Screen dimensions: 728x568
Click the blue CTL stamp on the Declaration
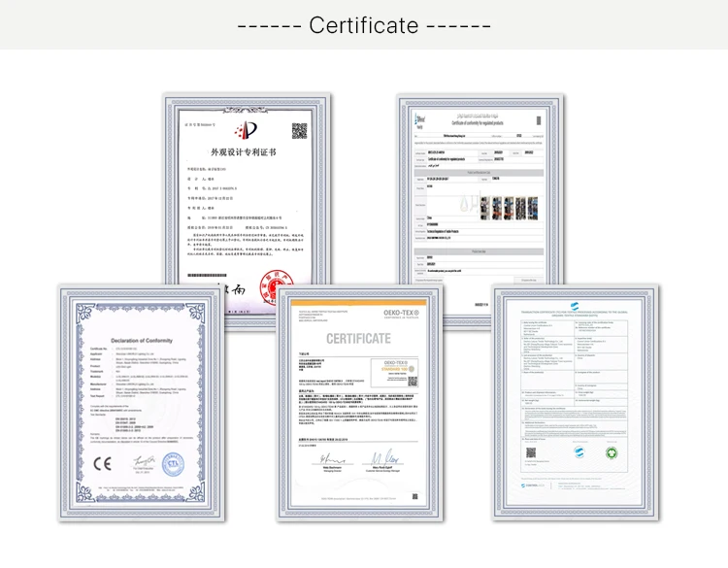[173, 464]
